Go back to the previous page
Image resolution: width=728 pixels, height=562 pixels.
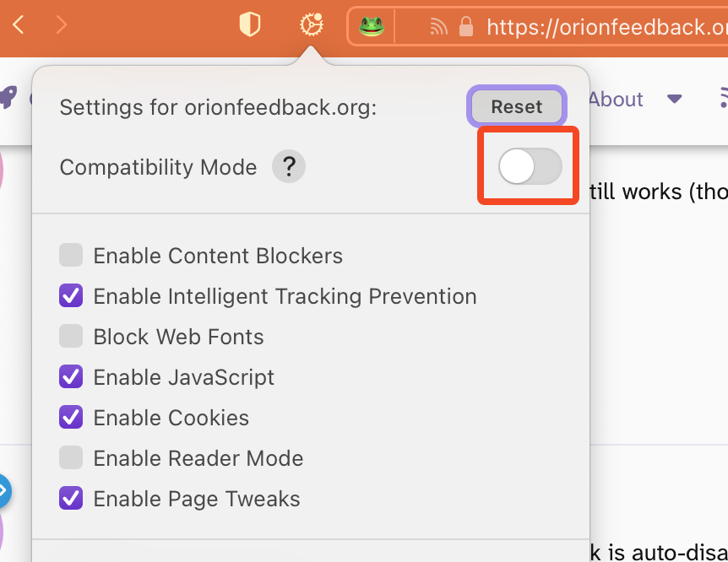point(19,25)
